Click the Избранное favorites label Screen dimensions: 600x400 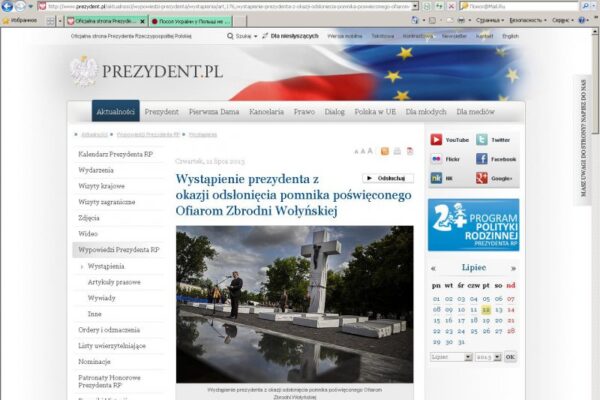click(x=24, y=20)
